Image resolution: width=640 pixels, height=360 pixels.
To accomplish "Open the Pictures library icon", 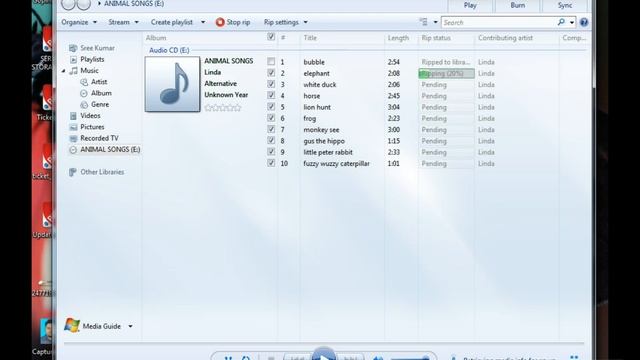I will [73, 127].
